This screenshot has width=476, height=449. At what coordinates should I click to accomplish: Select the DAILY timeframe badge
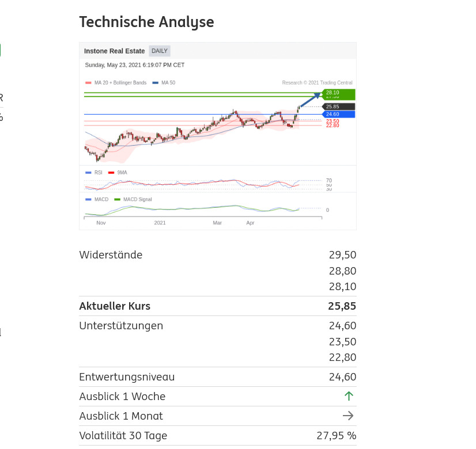tap(160, 51)
